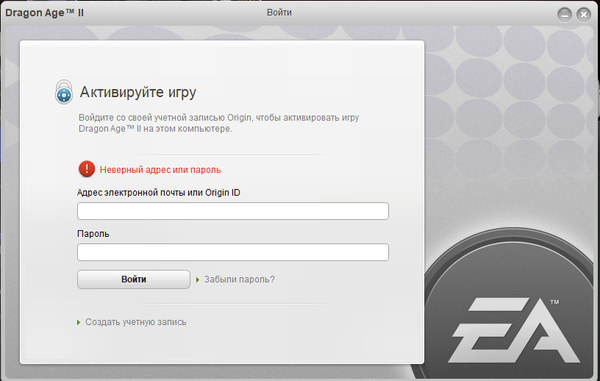Click the Войти title in window header
Screen dimensions: 600x381
(279, 13)
